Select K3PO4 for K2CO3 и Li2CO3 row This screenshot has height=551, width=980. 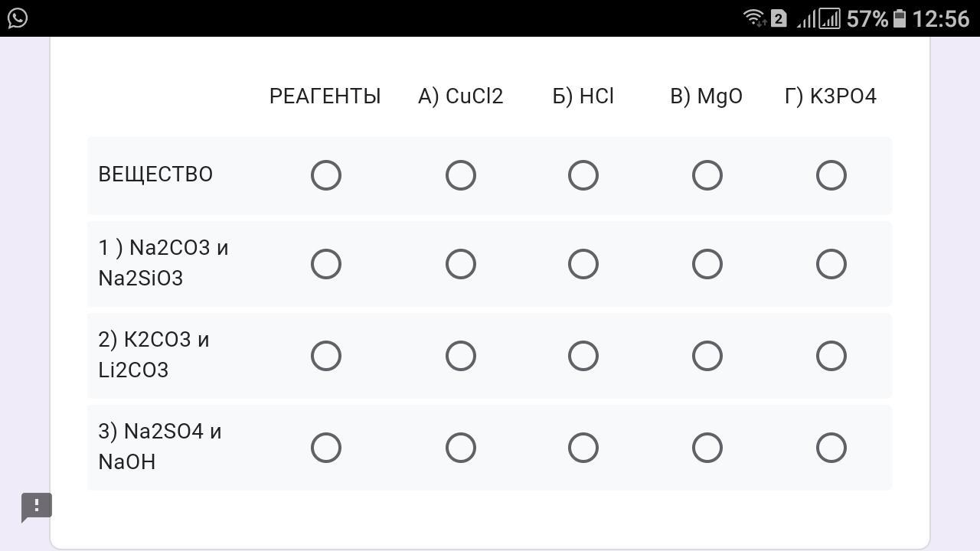point(831,356)
